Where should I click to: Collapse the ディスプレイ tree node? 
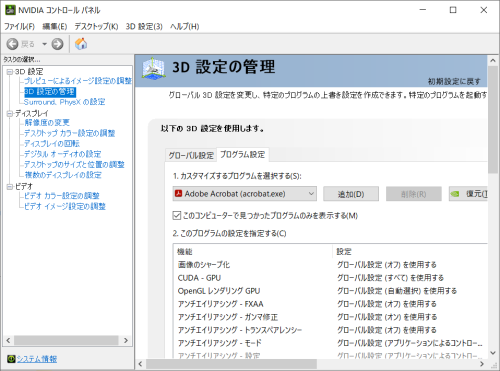10,113
